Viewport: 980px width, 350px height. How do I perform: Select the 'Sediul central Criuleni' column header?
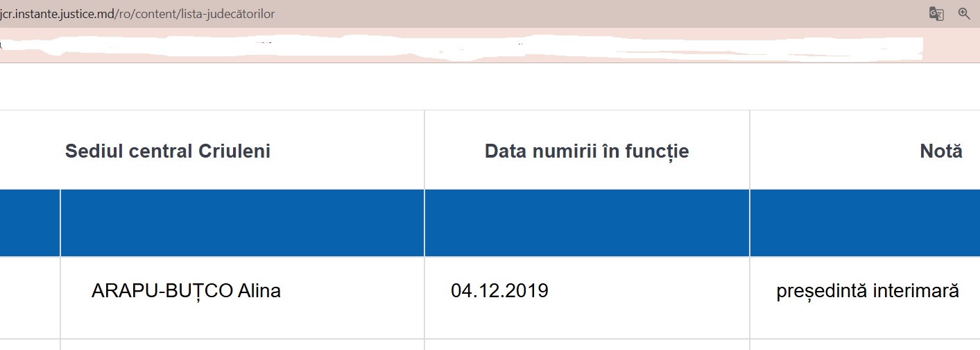point(168,151)
